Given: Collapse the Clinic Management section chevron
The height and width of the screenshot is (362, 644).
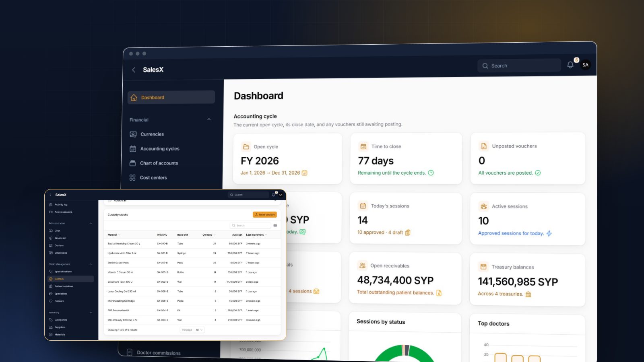Looking at the screenshot, I should [91, 264].
